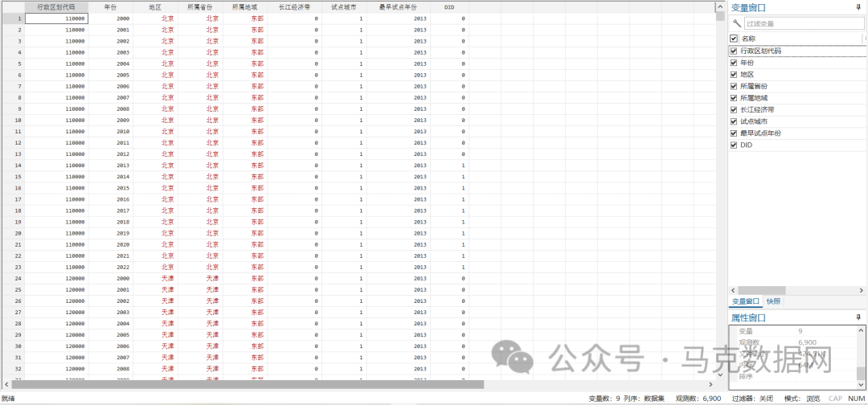Select row number 14 header

coord(13,166)
